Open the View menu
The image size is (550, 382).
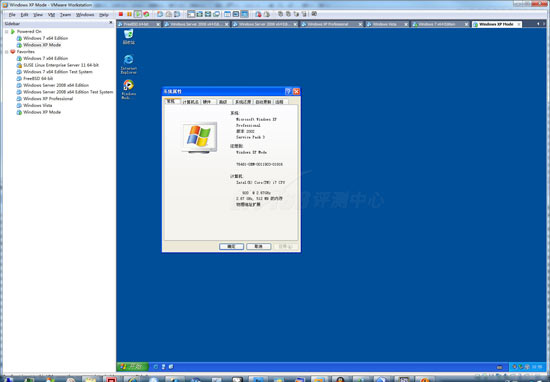coord(38,15)
